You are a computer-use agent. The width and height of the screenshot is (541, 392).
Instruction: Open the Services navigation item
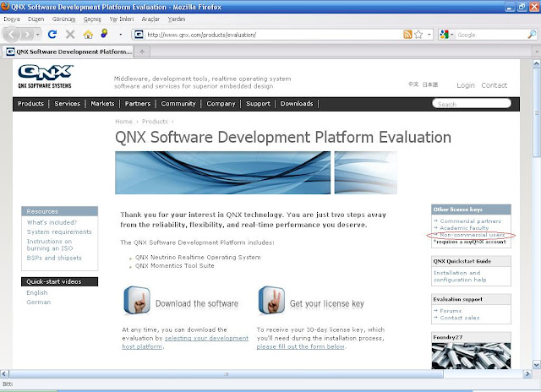(67, 103)
